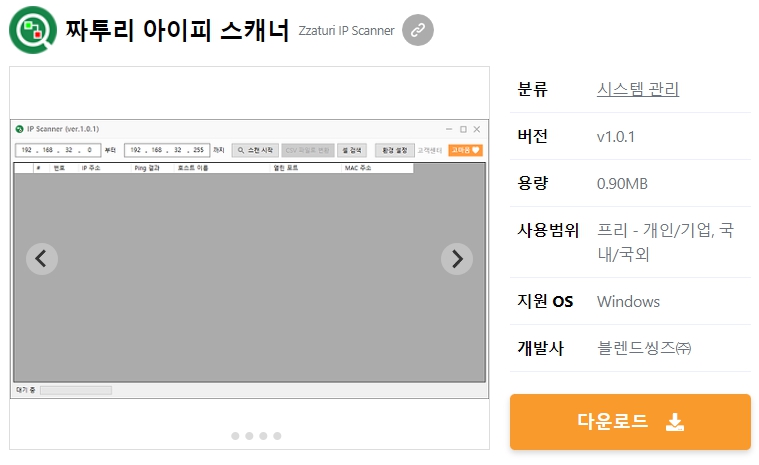
Task: Click the developer name 블렌드씽즈㈜
Action: coord(644,348)
